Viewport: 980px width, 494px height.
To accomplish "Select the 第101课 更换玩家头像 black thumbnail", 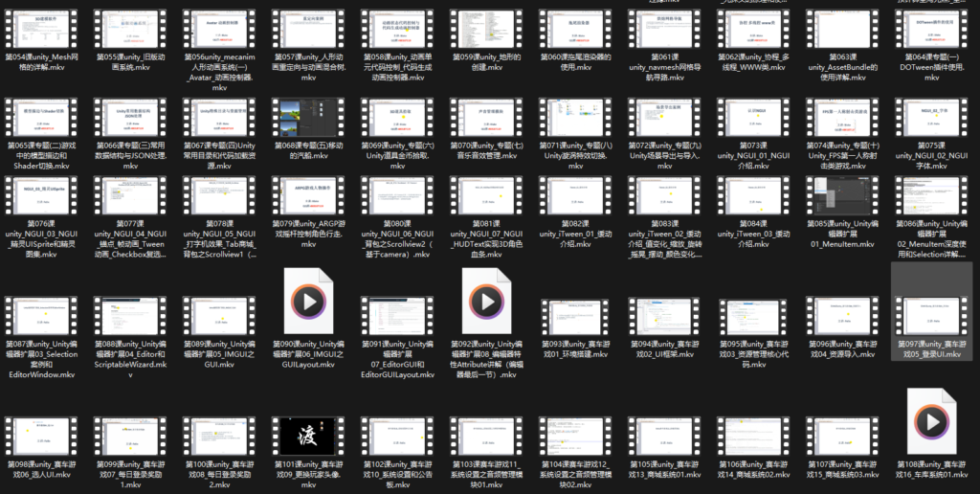I will point(308,437).
